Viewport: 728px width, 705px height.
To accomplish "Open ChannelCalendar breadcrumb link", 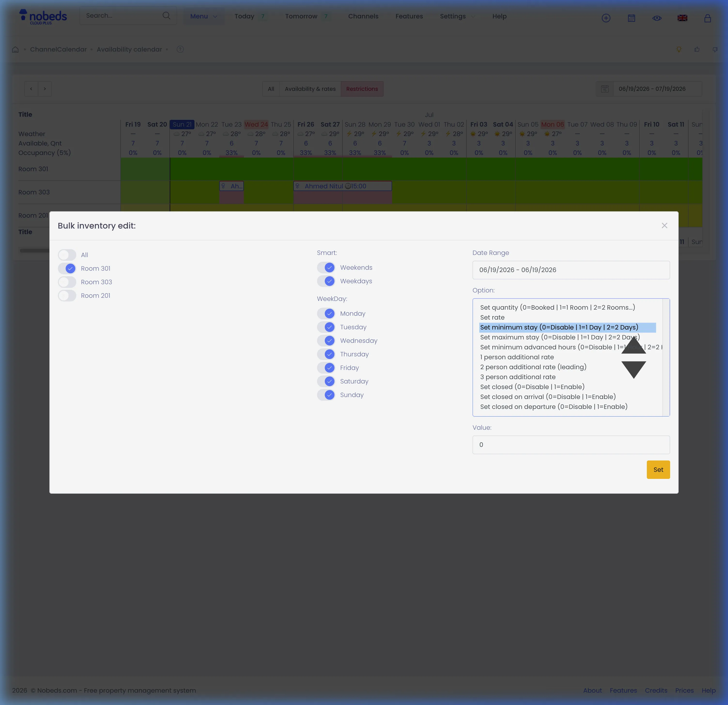I will [x=58, y=49].
